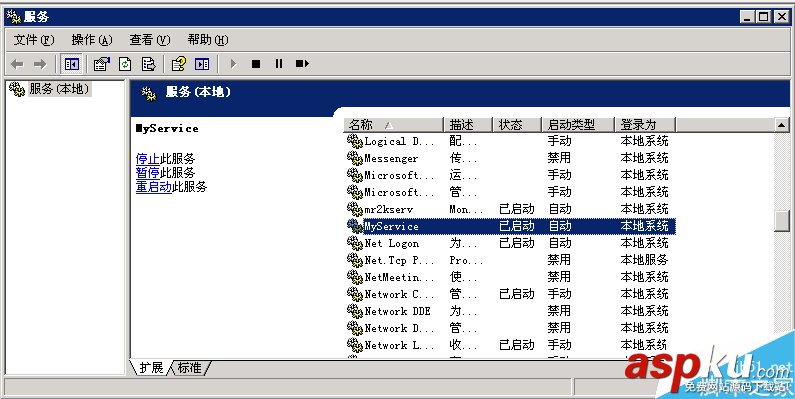Open the Properties toolbar icon

point(102,64)
